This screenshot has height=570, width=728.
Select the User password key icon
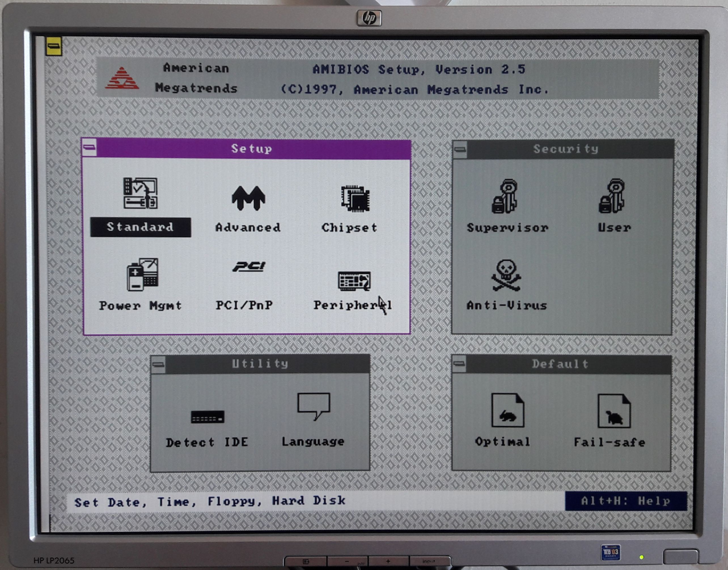coord(612,196)
